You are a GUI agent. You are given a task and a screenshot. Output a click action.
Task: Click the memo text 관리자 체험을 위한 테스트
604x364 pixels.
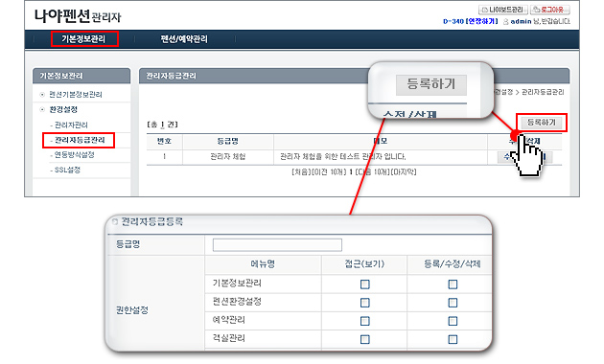pyautogui.click(x=343, y=156)
